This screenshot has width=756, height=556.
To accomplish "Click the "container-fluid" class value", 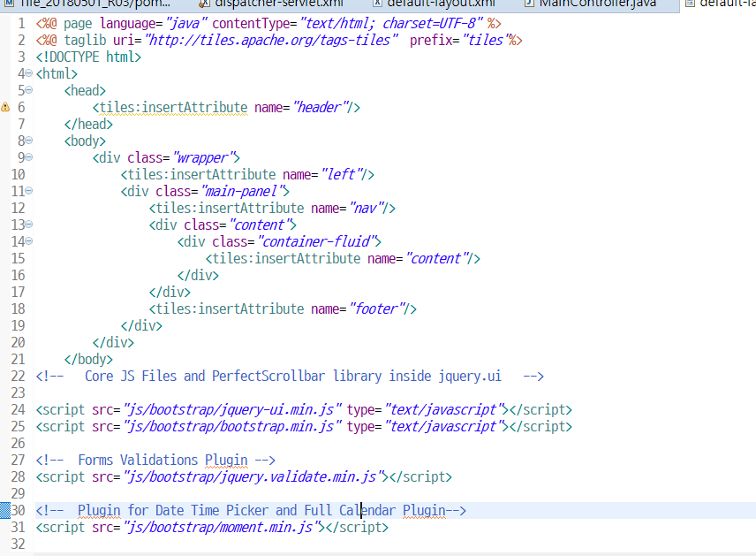I will [316, 241].
